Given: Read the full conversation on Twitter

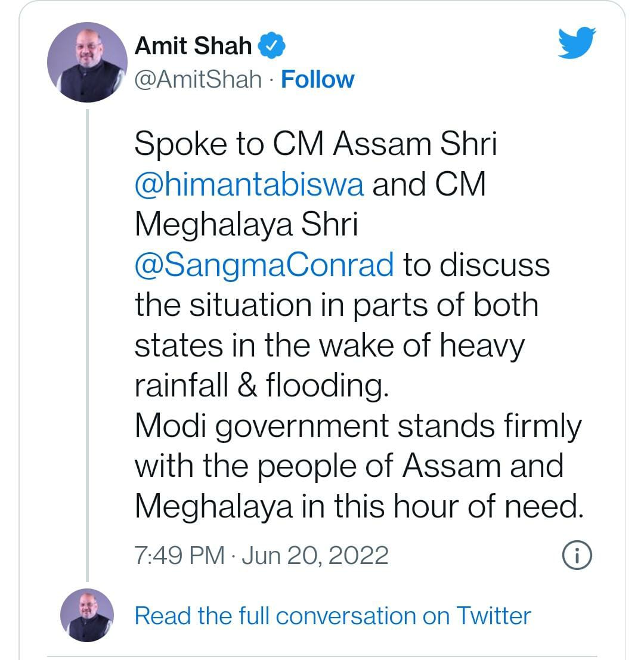Looking at the screenshot, I should point(332,615).
